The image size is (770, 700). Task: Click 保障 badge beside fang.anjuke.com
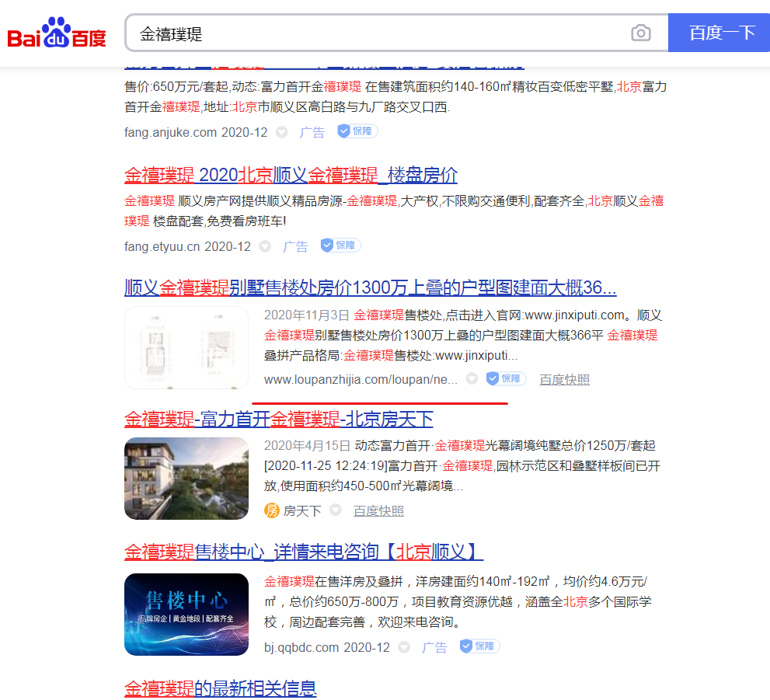(x=357, y=131)
